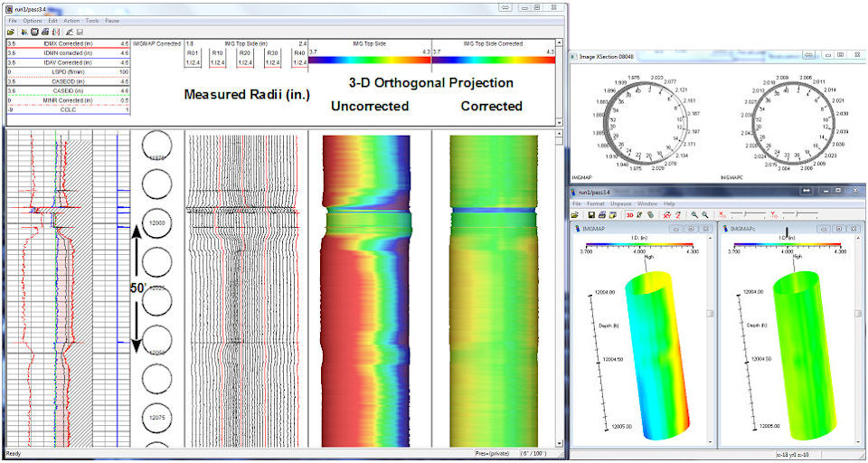Select the CASEOD (in) curve header
This screenshot has width=868, height=463.
[68, 80]
